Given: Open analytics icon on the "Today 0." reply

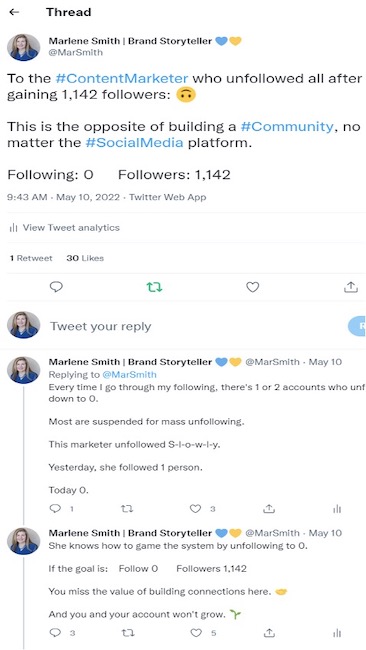Looking at the screenshot, I should pos(337,509).
